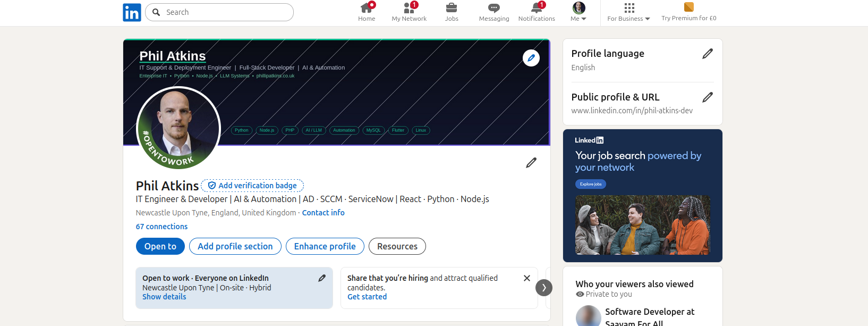Click the Open to button
The image size is (868, 326).
[x=160, y=246]
